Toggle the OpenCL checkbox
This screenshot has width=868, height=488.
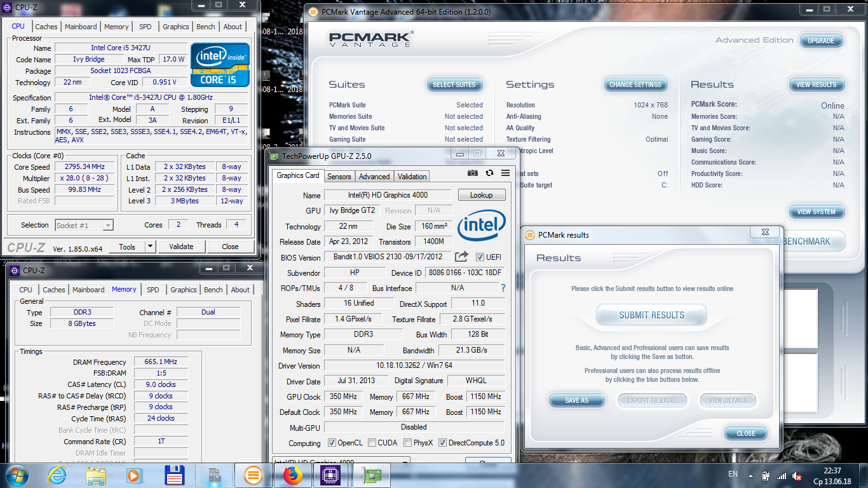[x=332, y=443]
